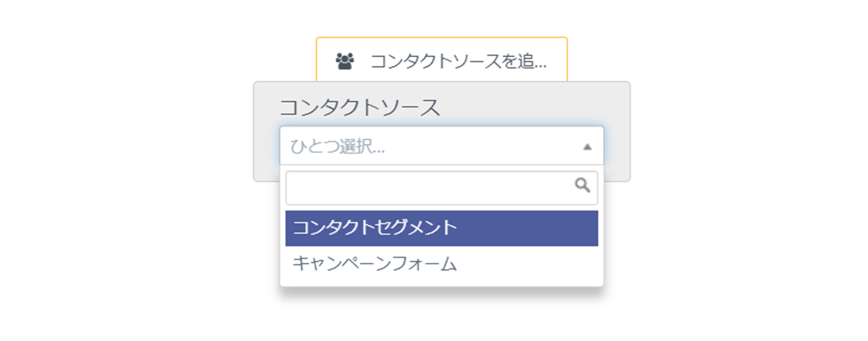
Task: Collapse the ひとつ選択... dropdown
Action: pyautogui.click(x=587, y=147)
